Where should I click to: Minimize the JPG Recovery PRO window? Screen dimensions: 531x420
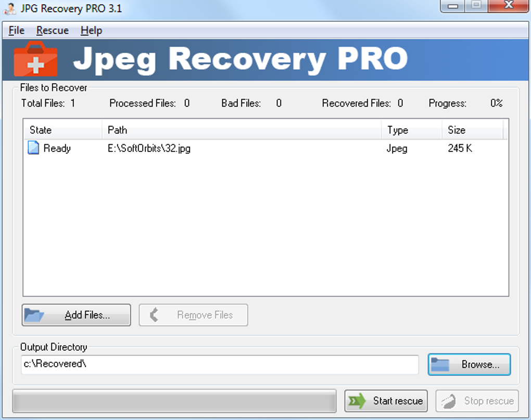pos(453,6)
